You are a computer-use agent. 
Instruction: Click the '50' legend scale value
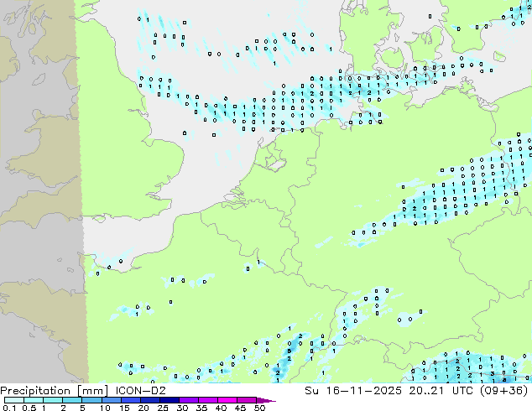coord(259,408)
